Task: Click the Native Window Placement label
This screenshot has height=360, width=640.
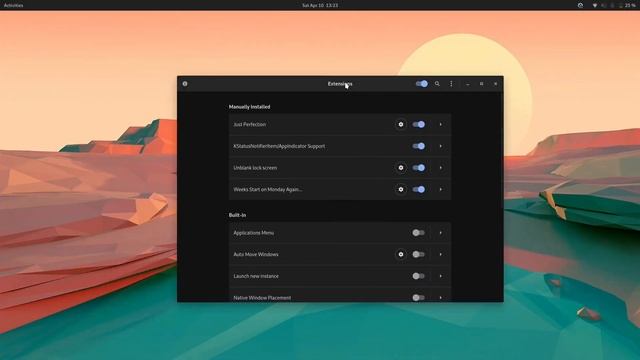Action: (262, 298)
